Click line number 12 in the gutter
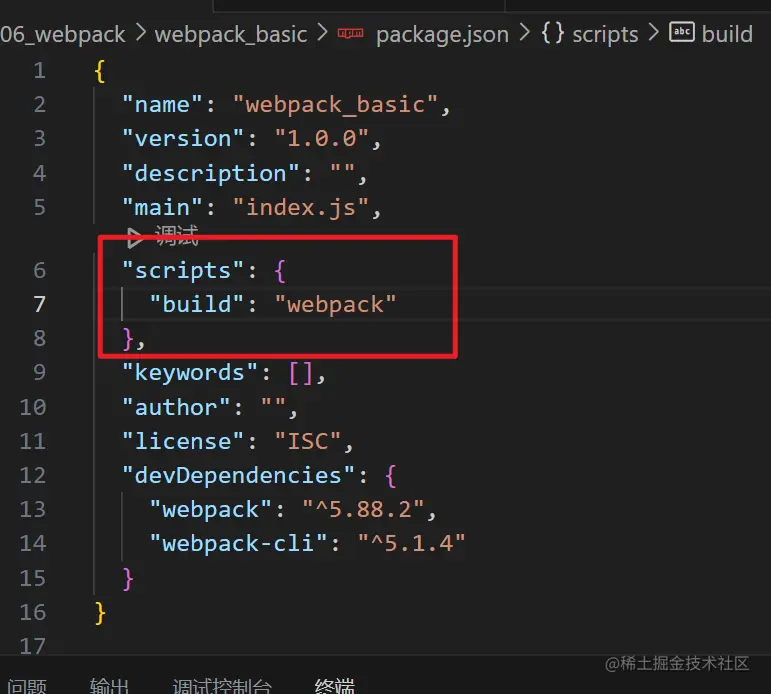This screenshot has height=694, width=771. 33,475
